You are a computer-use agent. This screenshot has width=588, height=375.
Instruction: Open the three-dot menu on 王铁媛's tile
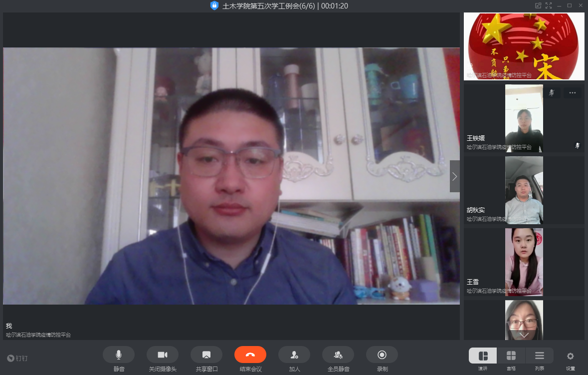573,93
